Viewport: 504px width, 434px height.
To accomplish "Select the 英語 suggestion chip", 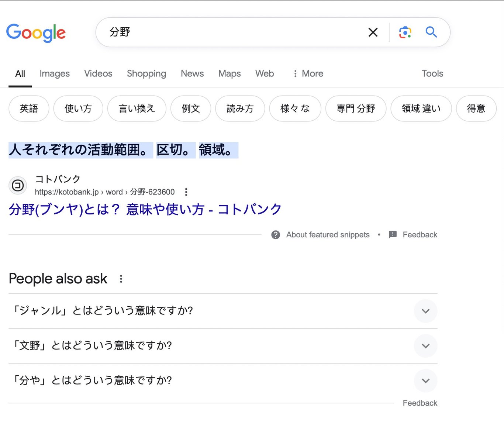I will point(29,108).
